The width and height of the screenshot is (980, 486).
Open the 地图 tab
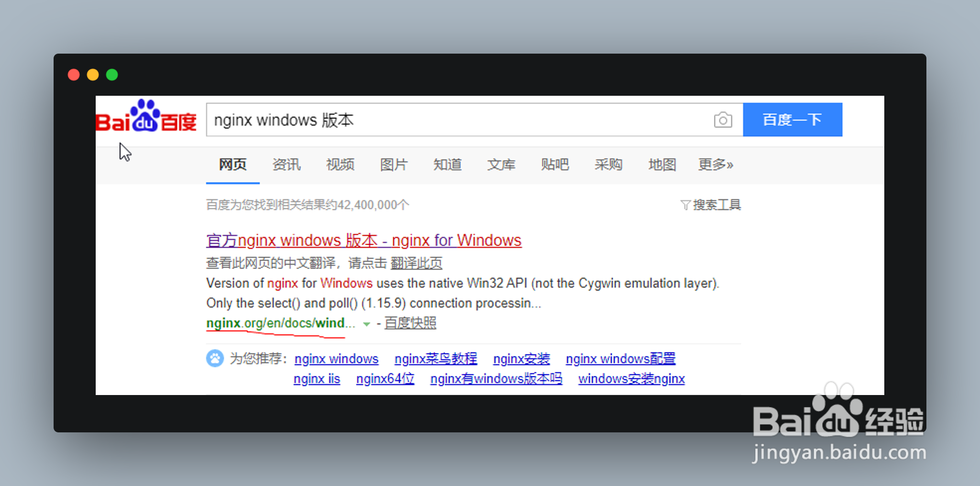coord(662,165)
